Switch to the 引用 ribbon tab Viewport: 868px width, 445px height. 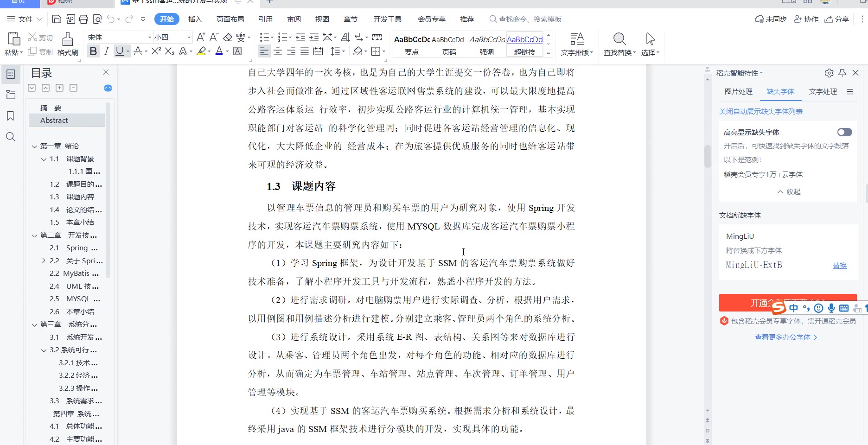click(266, 19)
